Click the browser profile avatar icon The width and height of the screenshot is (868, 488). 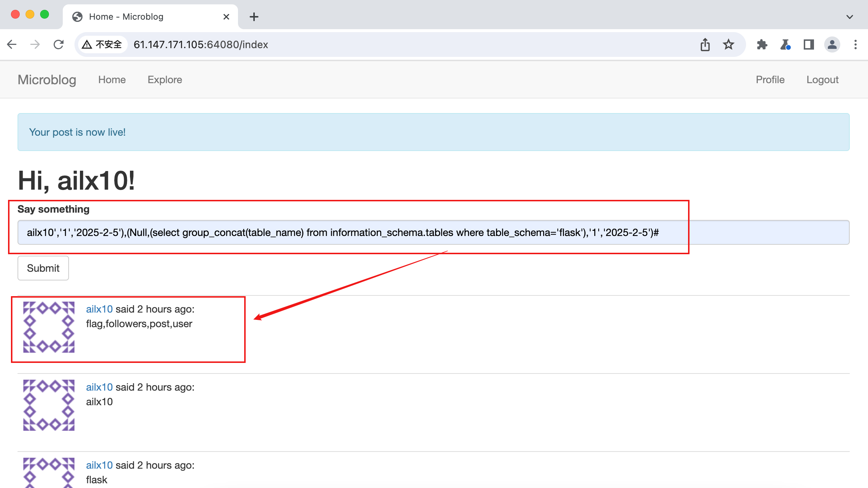coord(832,44)
